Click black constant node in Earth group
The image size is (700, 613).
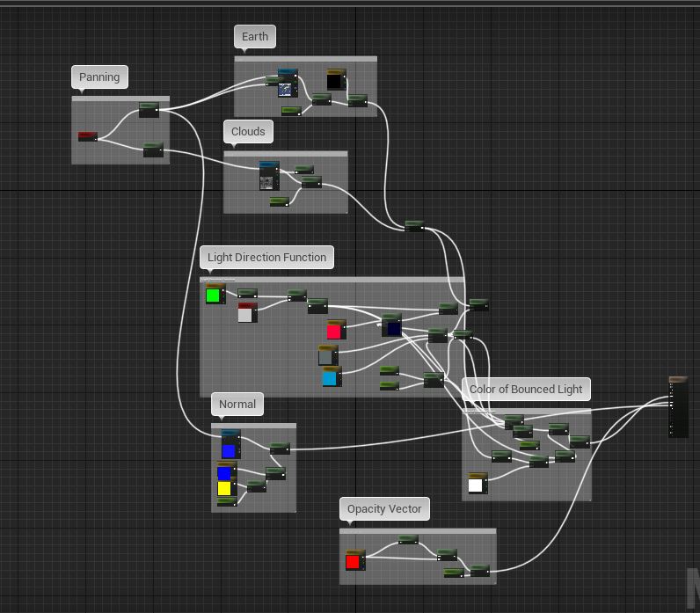[334, 82]
